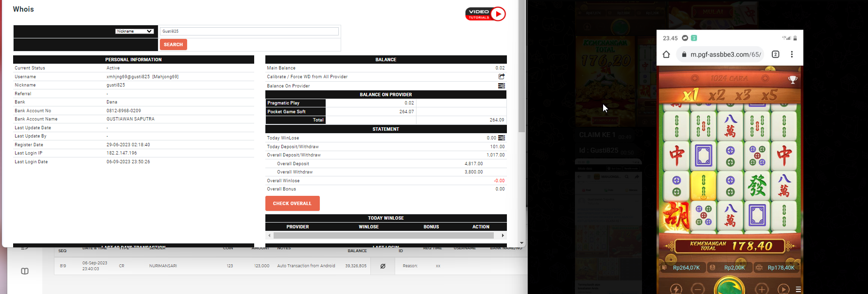Click the horizontal scrollbar under Today Winlose
The height and width of the screenshot is (294, 868).
point(383,235)
